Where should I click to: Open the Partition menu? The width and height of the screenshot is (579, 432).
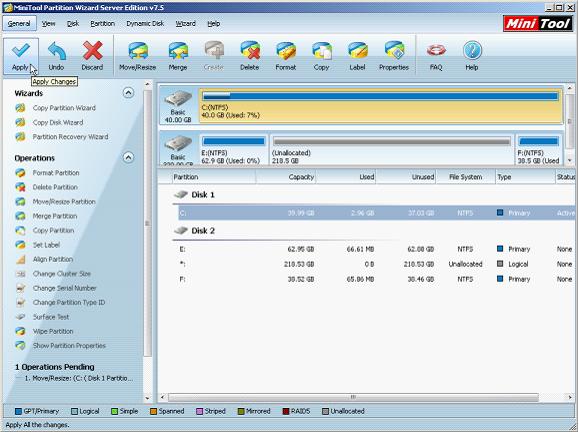click(102, 23)
